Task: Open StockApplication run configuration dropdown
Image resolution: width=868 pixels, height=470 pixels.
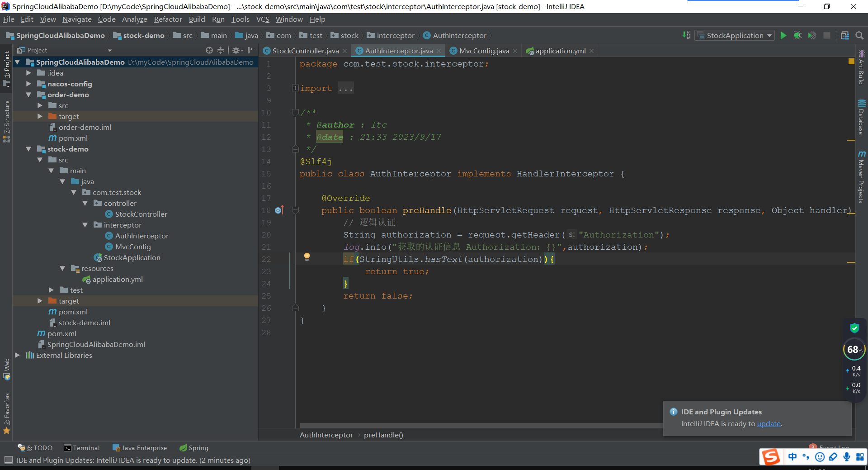Action: click(735, 35)
